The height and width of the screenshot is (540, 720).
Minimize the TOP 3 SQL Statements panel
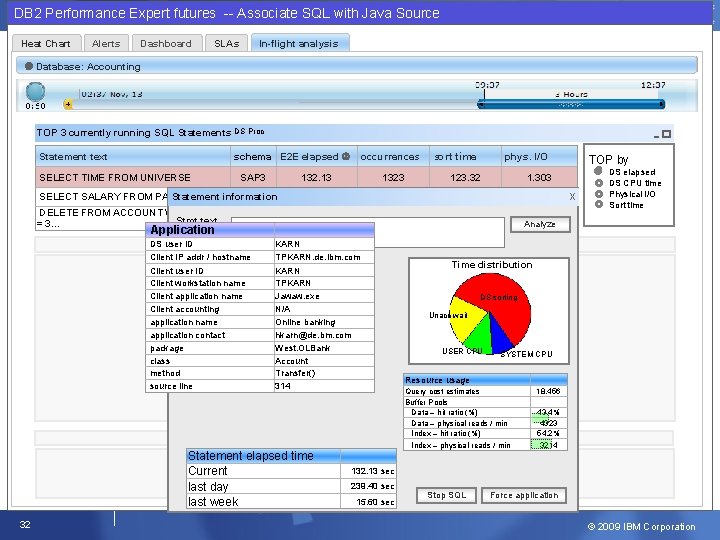[x=657, y=135]
